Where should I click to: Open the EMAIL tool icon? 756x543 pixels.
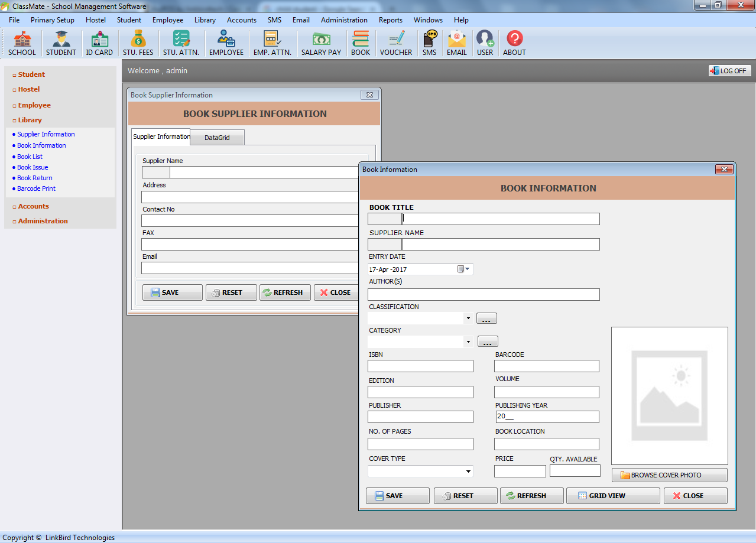[457, 42]
